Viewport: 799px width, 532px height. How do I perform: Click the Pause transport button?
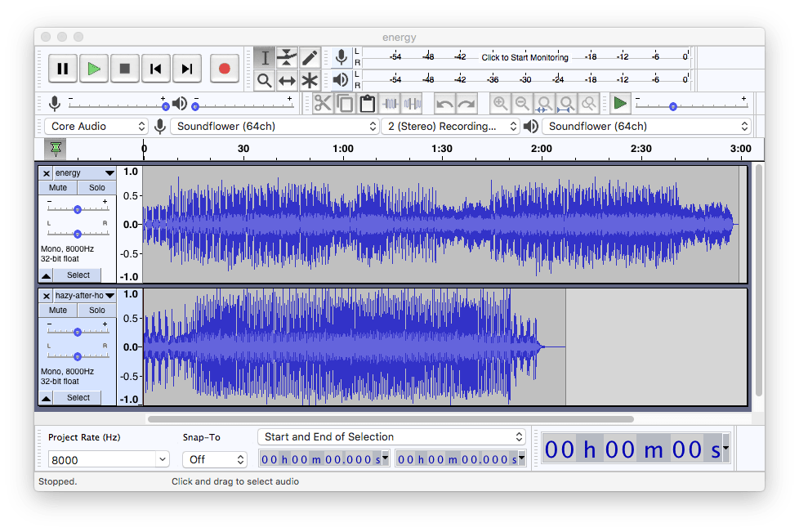tap(63, 69)
